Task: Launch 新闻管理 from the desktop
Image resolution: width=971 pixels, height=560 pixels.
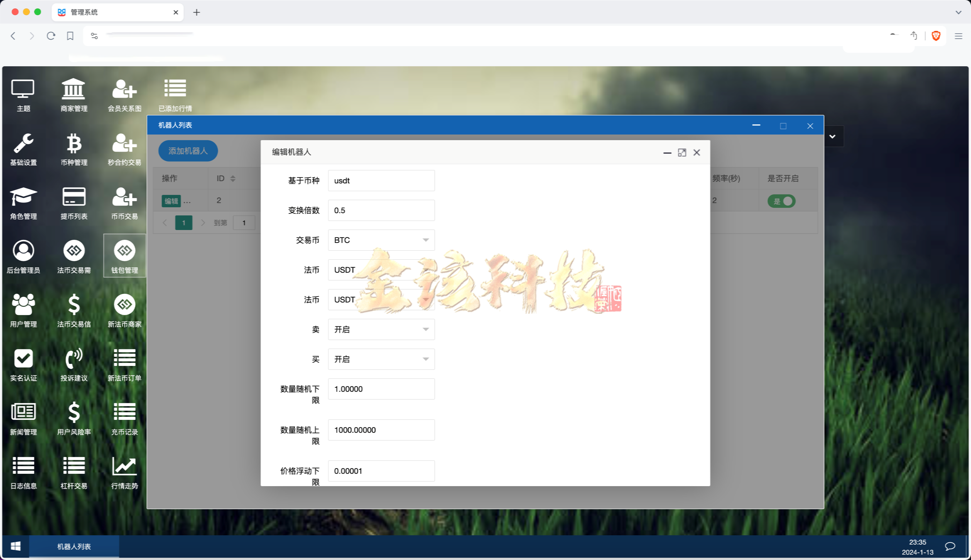Action: pyautogui.click(x=23, y=418)
